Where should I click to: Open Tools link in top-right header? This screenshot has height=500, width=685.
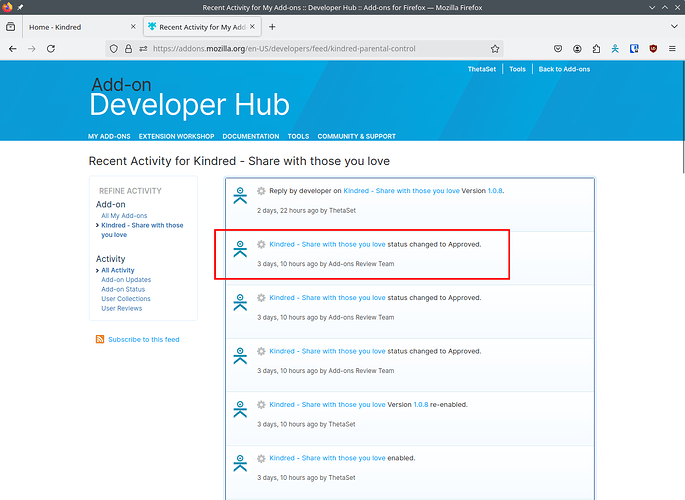point(517,69)
